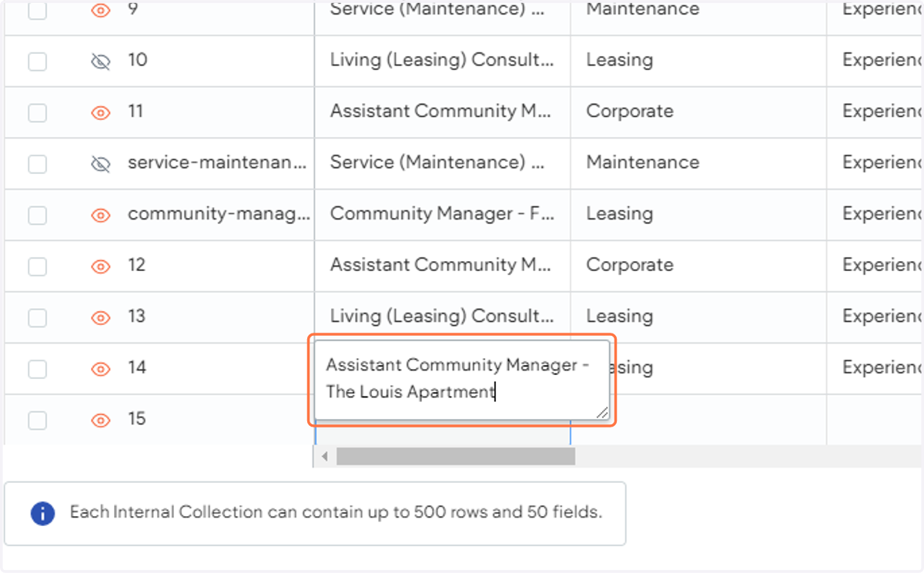
Task: Click row 10 'Leasing' category cell
Action: 698,61
